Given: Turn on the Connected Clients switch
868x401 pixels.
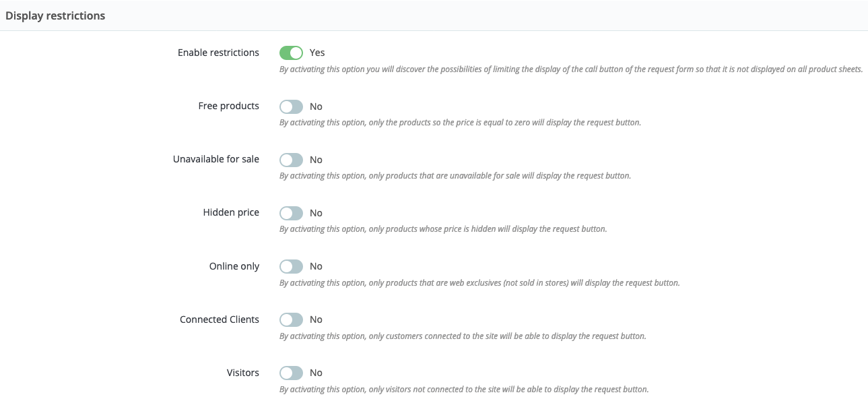Looking at the screenshot, I should tap(291, 319).
